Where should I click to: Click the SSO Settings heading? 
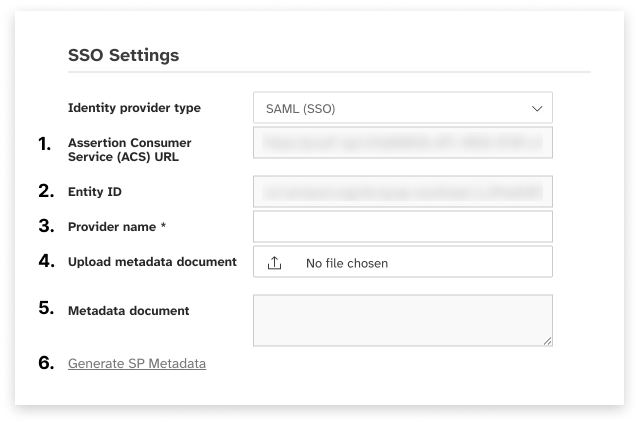[x=123, y=56]
